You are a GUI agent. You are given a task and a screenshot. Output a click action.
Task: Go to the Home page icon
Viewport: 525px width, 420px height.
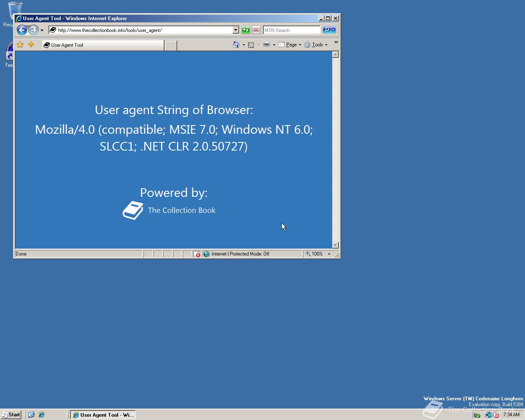coord(236,45)
